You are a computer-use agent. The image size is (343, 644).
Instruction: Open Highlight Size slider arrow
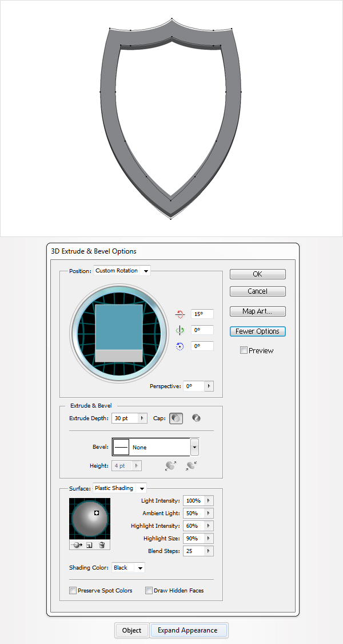209,539
